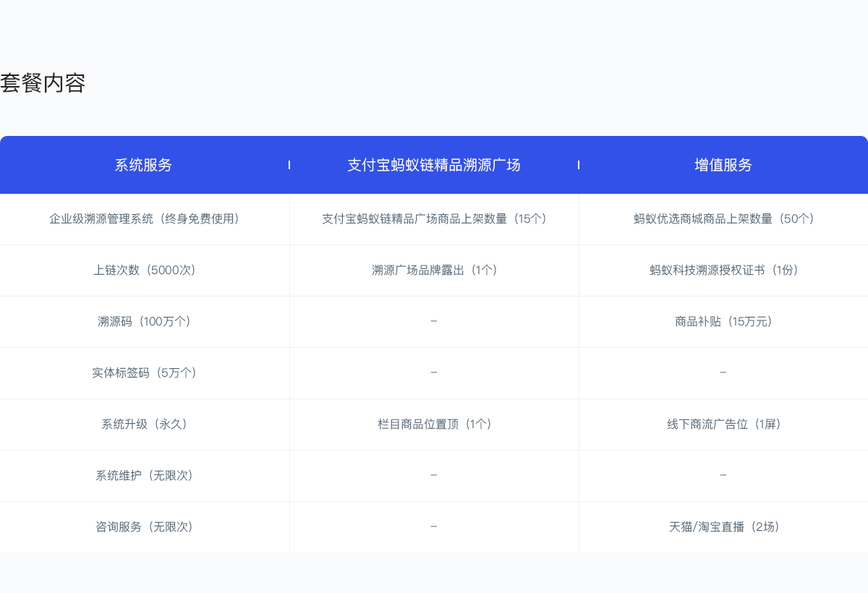Click the 溯源码（100万个） cell

coord(145,322)
